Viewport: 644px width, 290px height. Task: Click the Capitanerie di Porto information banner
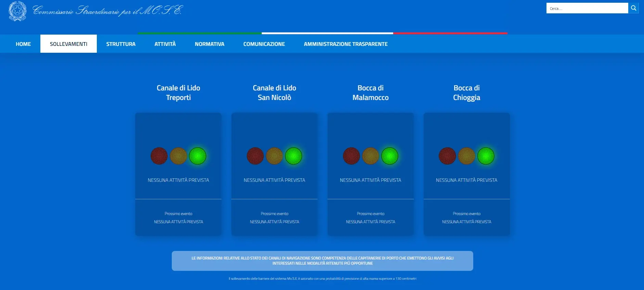coord(322,261)
